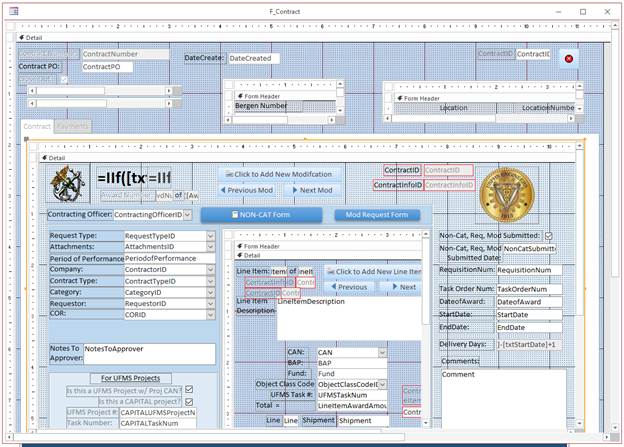Click the bottom horizontal scrollbar of design window
The height and width of the screenshot is (447, 624).
(307, 437)
